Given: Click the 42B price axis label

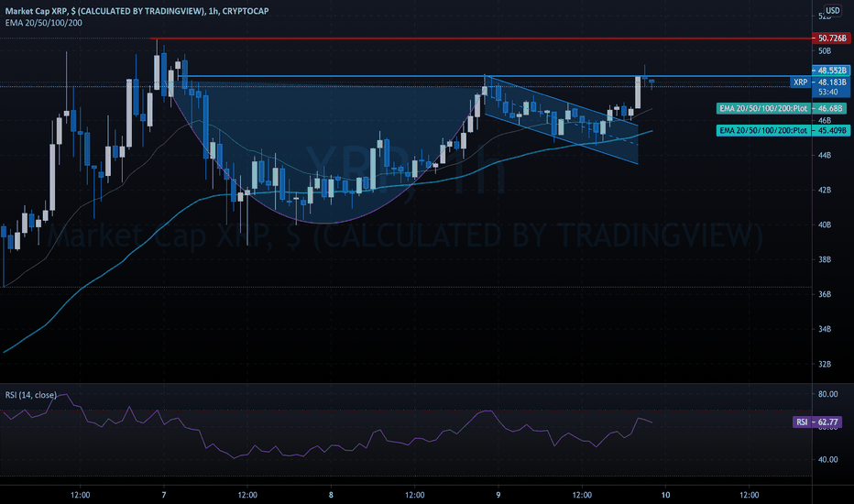Looking at the screenshot, I should (x=825, y=191).
